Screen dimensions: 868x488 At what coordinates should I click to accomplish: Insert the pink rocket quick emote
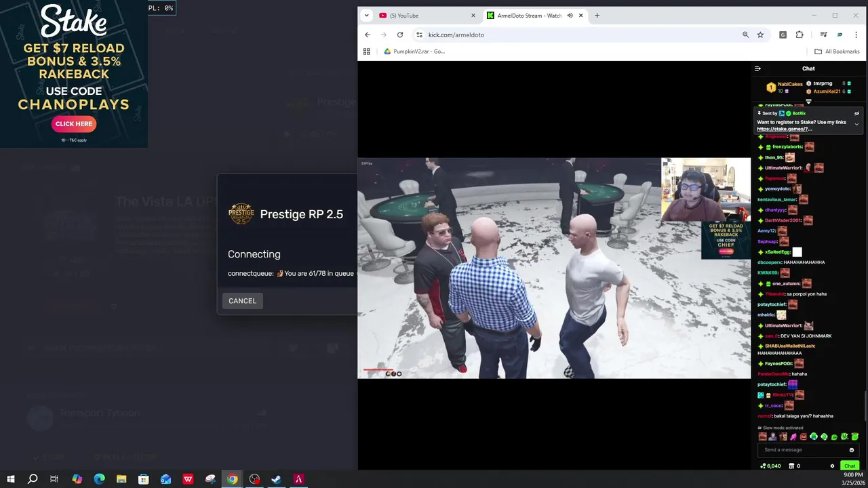click(793, 437)
